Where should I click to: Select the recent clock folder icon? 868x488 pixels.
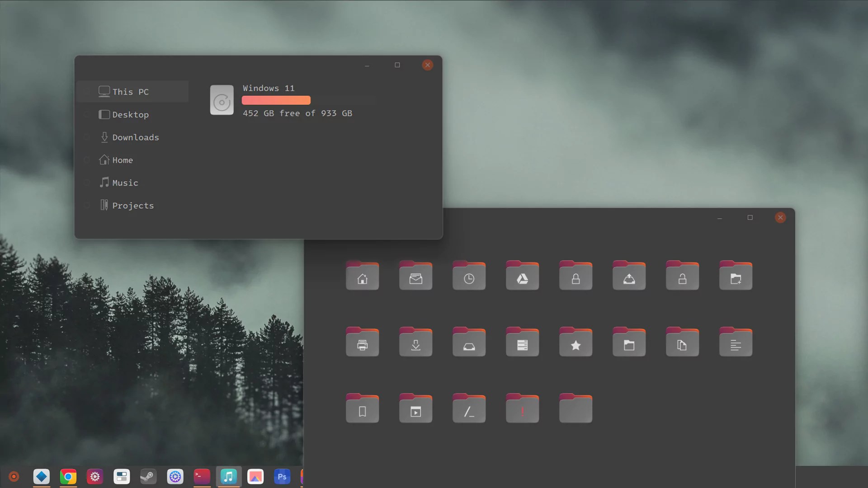[469, 276]
